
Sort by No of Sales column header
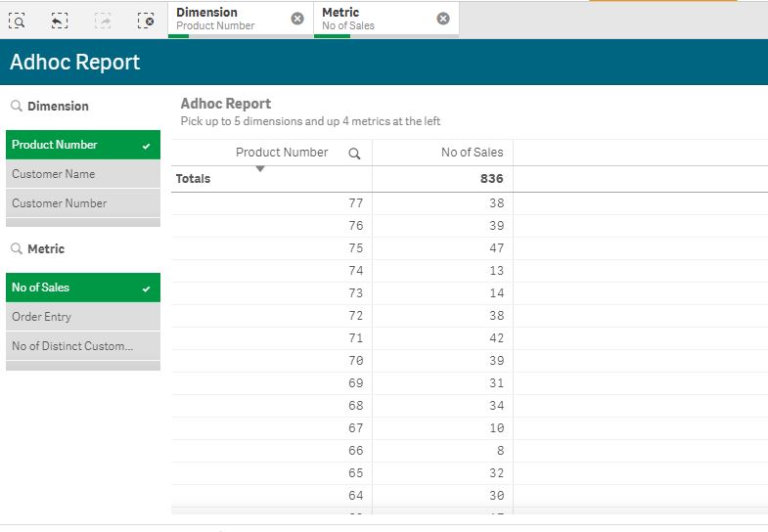click(x=472, y=153)
